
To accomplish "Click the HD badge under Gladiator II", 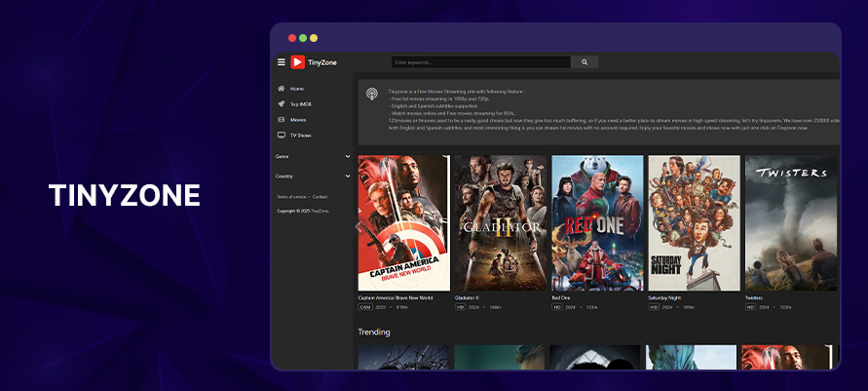I will [x=460, y=307].
